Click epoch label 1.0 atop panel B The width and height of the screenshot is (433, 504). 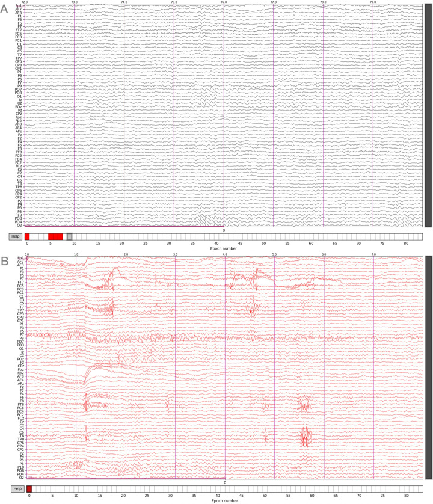coord(76,254)
